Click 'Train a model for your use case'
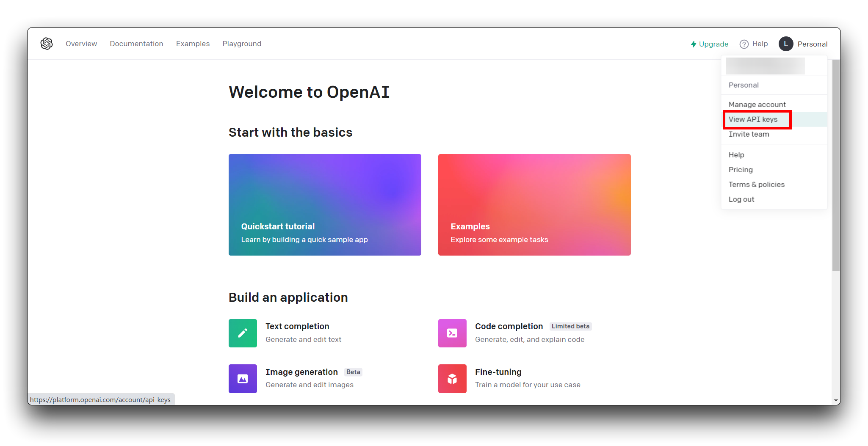868x446 pixels. click(528, 385)
